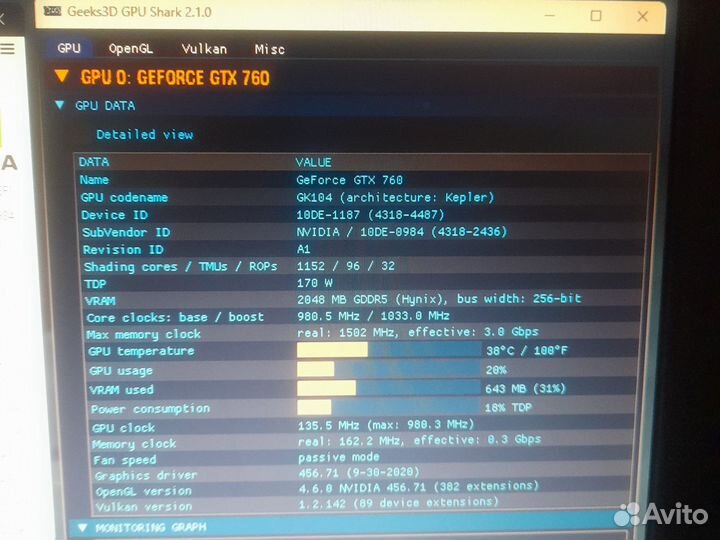Select the Fan speed label

(x=125, y=460)
